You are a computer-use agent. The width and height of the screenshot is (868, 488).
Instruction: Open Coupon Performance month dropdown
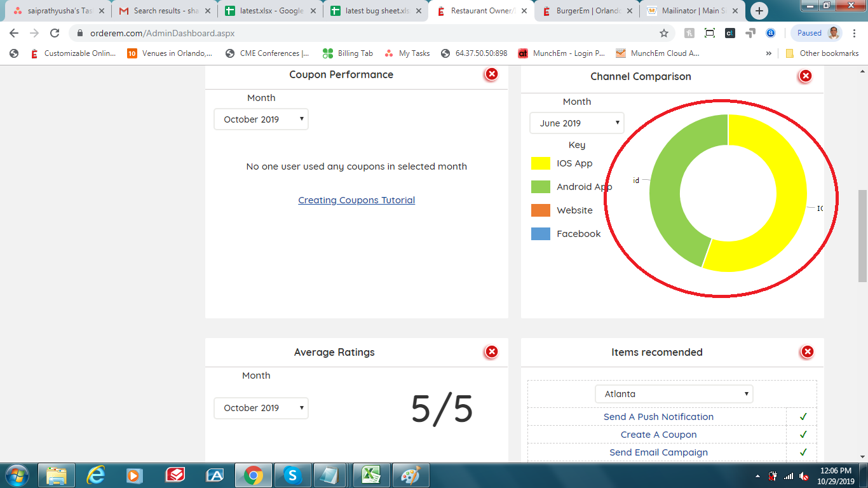(261, 119)
